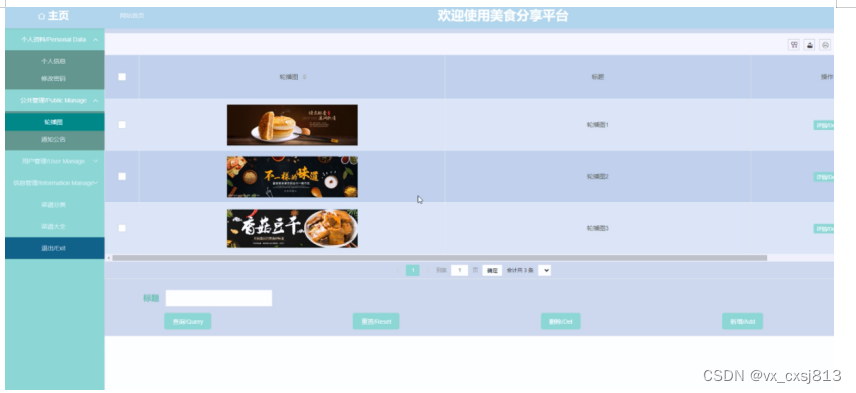Click the left arrow of horizontal scrollbar
Screen dimensions: 856x393
pyautogui.click(x=108, y=258)
